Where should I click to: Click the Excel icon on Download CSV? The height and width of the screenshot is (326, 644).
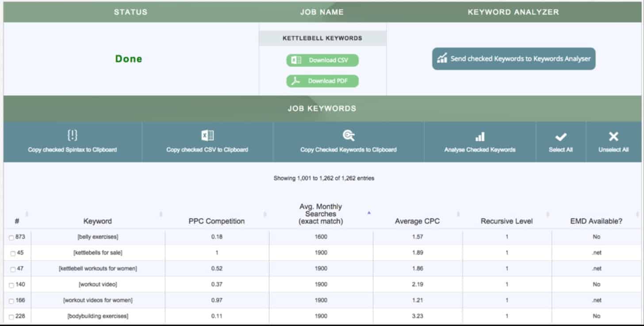tap(296, 60)
